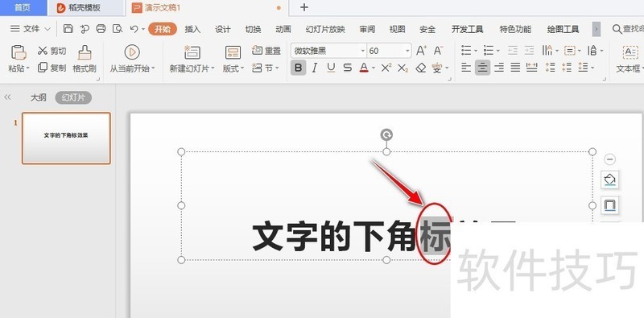Increase font size with A+ icon

[x=421, y=51]
